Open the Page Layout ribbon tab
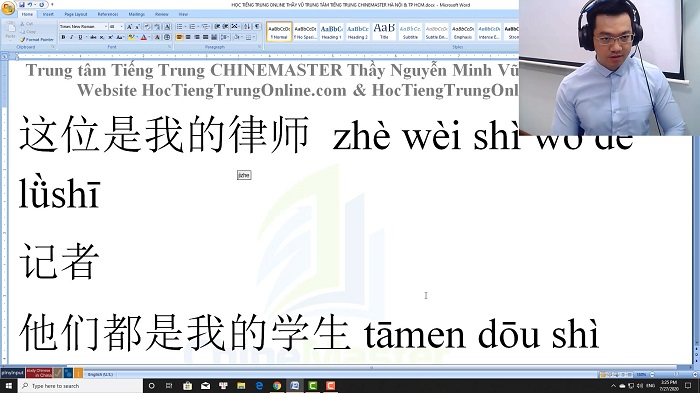 point(76,14)
